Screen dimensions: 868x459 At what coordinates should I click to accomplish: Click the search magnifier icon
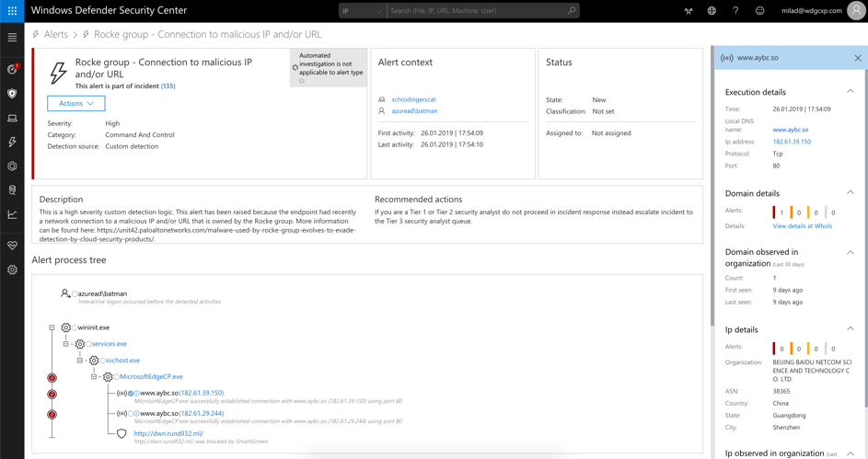572,10
